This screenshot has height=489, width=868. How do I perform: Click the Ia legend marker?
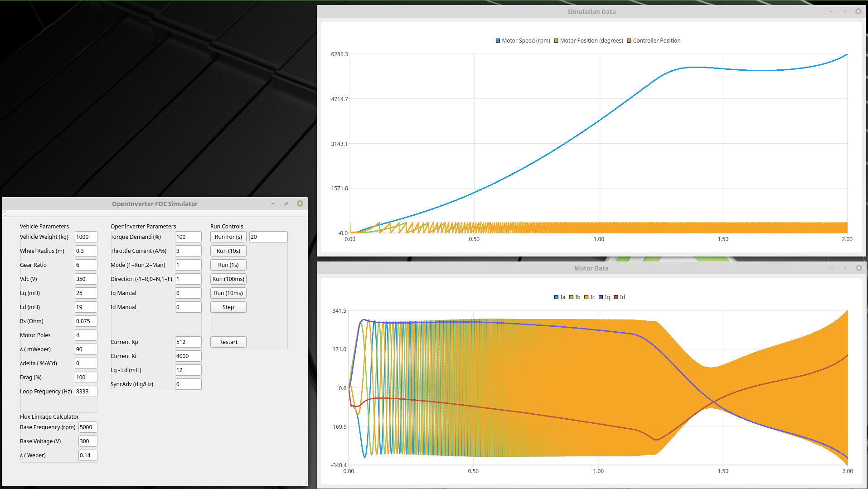(x=556, y=297)
